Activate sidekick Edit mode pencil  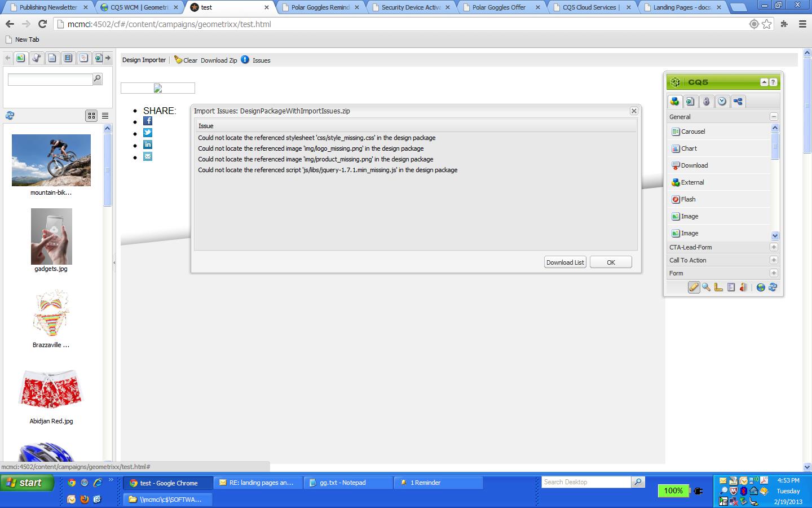pyautogui.click(x=694, y=287)
